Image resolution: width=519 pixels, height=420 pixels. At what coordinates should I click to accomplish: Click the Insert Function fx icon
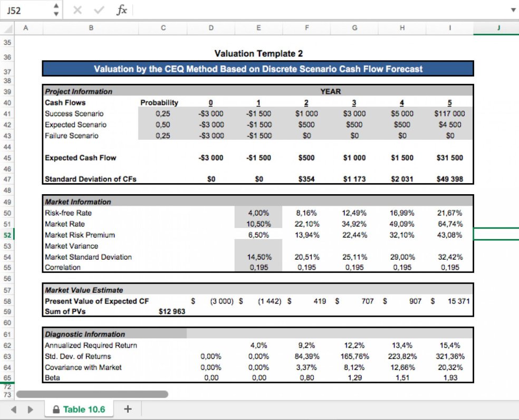coord(121,10)
